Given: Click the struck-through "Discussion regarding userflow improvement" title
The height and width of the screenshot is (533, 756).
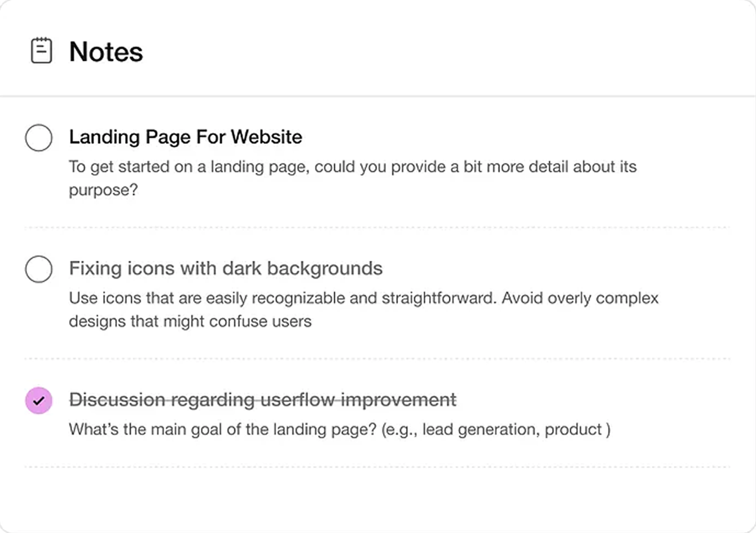Looking at the screenshot, I should 262,400.
